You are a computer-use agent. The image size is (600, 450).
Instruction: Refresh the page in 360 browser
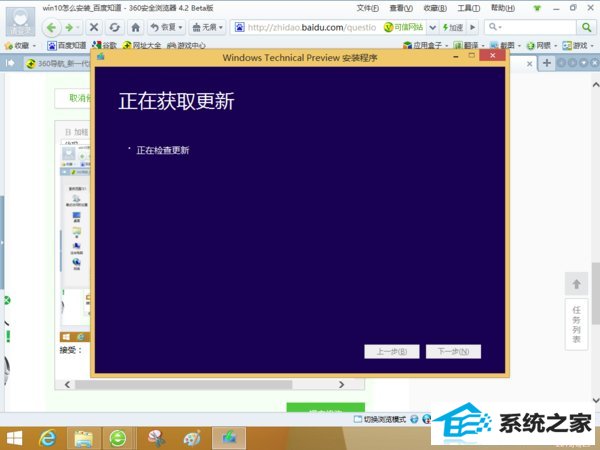point(114,27)
